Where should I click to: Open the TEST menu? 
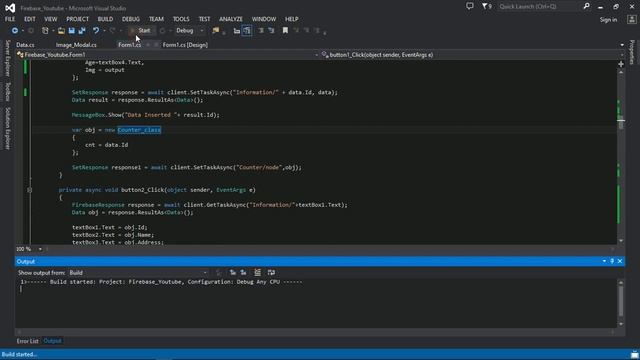click(x=204, y=19)
